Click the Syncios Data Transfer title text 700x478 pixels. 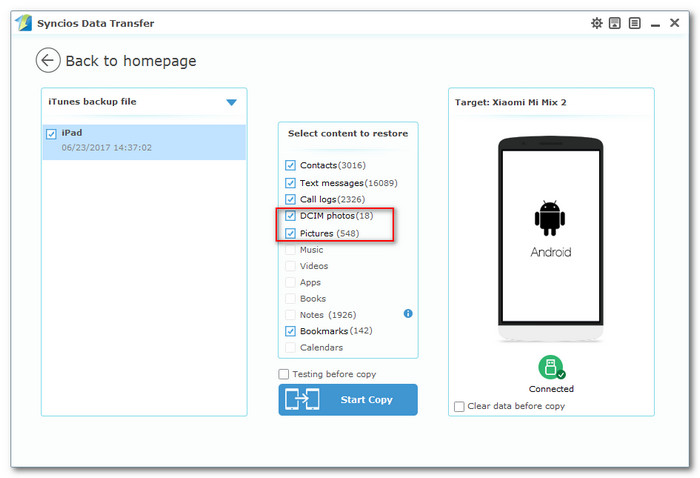point(96,23)
